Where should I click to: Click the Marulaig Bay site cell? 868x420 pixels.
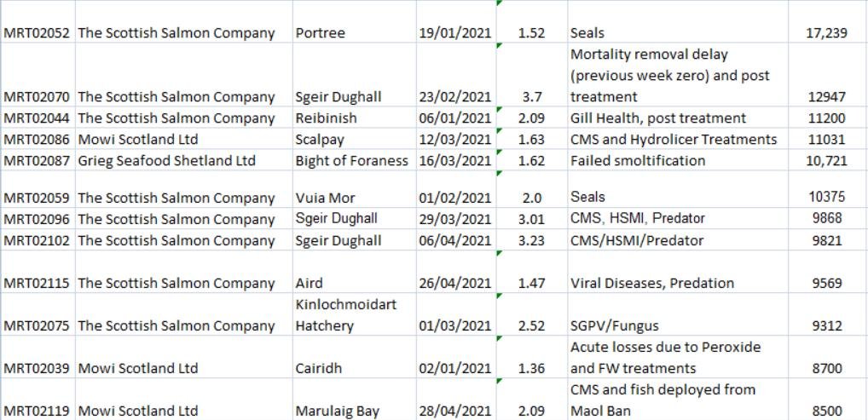click(x=337, y=411)
